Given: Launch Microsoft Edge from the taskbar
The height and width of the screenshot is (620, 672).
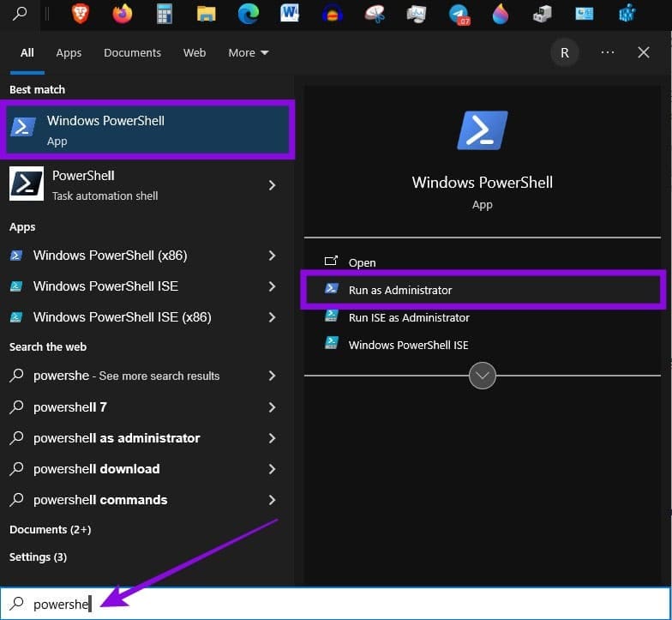Looking at the screenshot, I should [249, 14].
